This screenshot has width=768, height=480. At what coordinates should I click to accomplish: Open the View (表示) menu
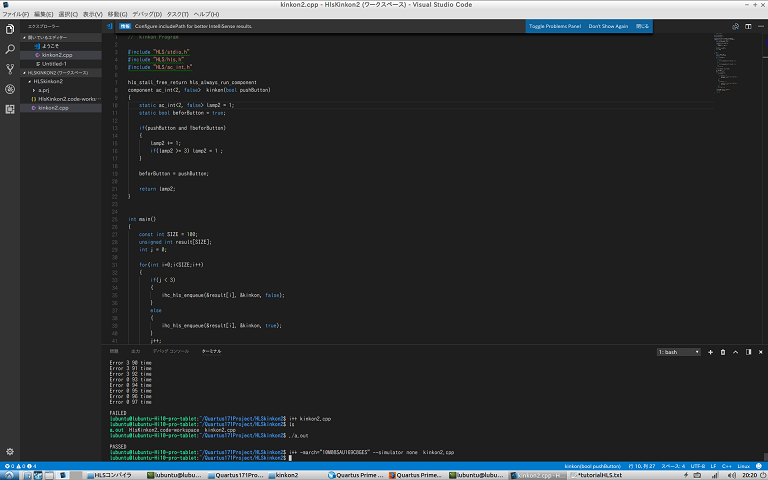tap(93, 14)
